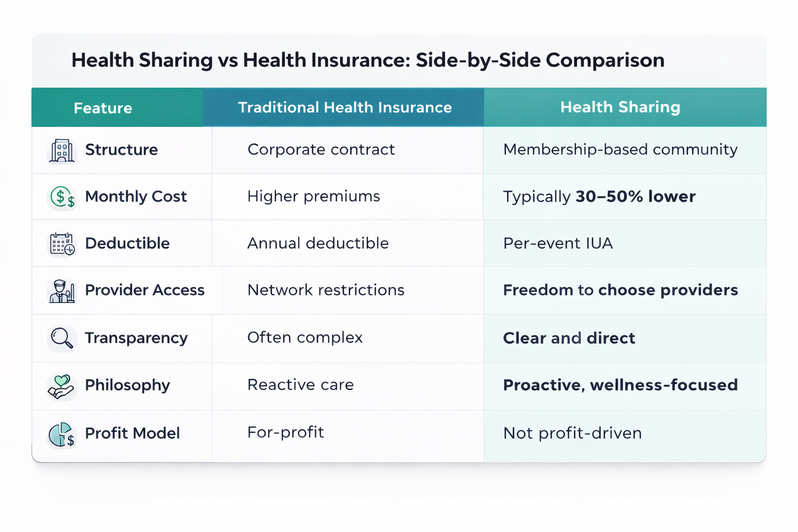Select the 'Not profit-driven' cell

tap(573, 433)
